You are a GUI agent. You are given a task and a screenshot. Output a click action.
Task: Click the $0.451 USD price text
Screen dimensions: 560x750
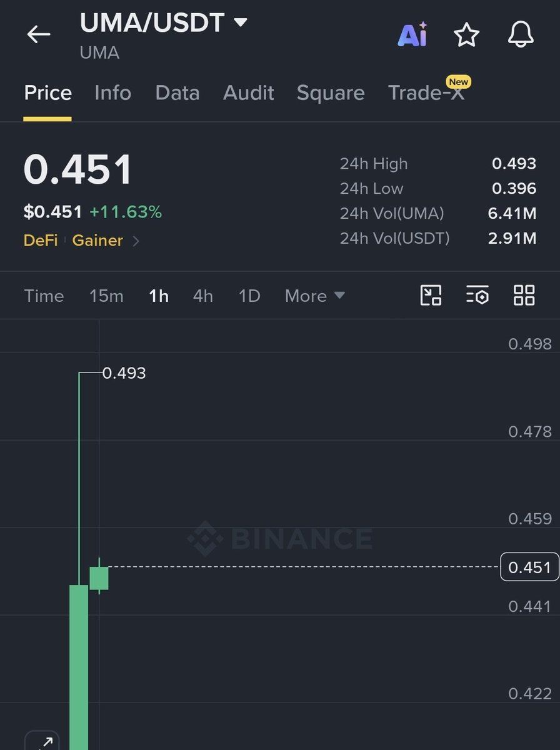[x=52, y=212]
